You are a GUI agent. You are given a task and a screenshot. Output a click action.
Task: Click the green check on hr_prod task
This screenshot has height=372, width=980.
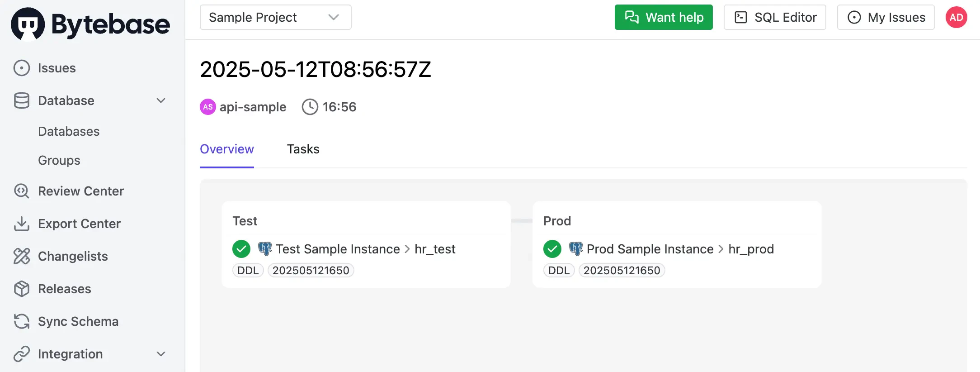point(552,249)
